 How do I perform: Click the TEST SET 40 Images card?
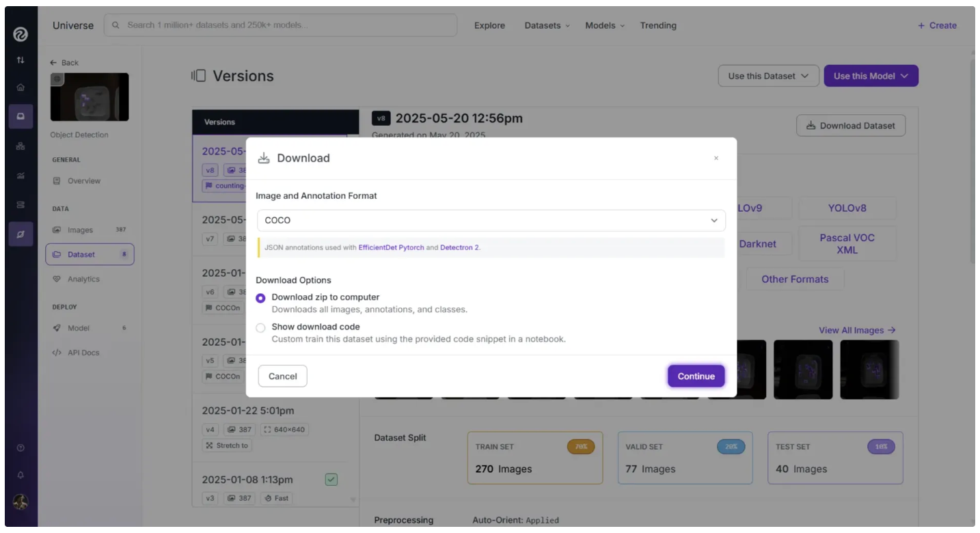point(835,458)
